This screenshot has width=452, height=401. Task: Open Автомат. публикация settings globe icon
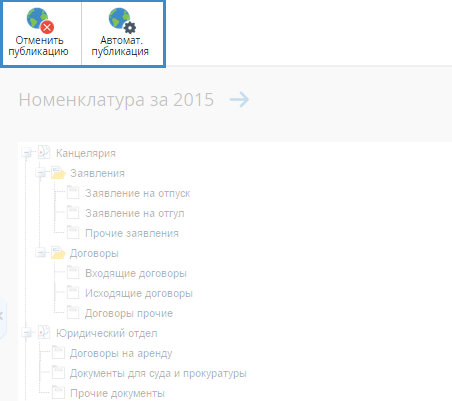(x=122, y=21)
